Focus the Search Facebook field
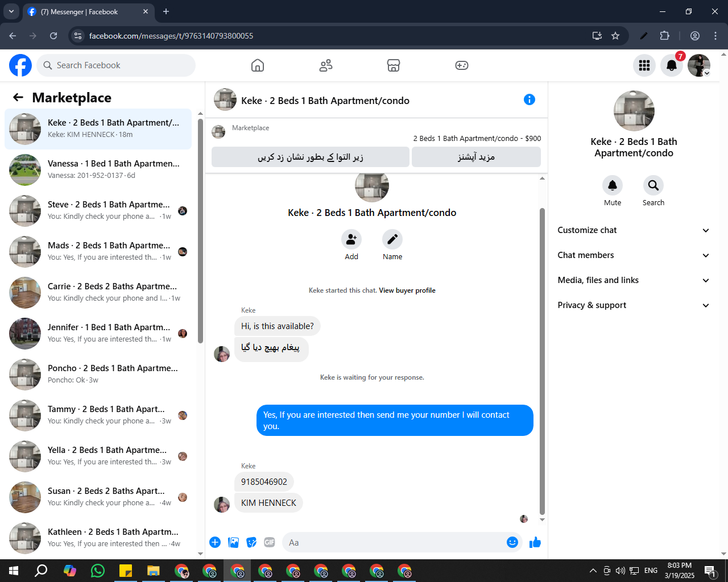 tap(116, 65)
